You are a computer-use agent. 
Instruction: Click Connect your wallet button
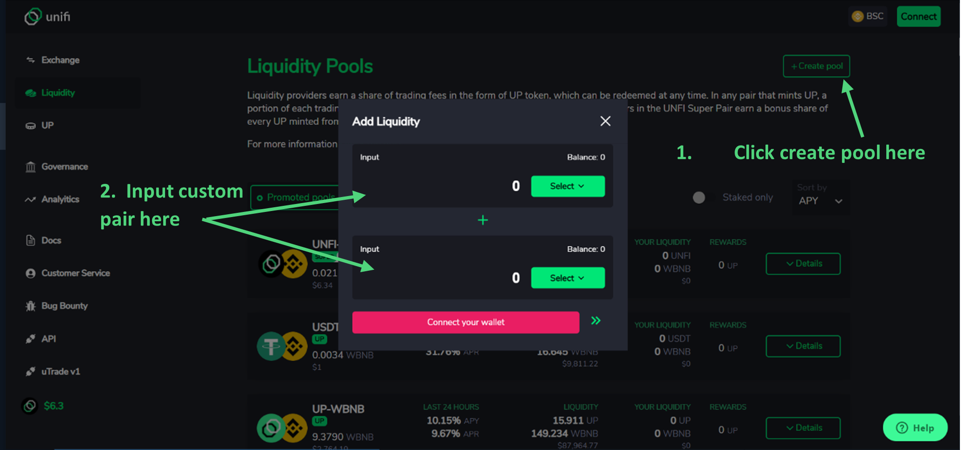pyautogui.click(x=466, y=322)
